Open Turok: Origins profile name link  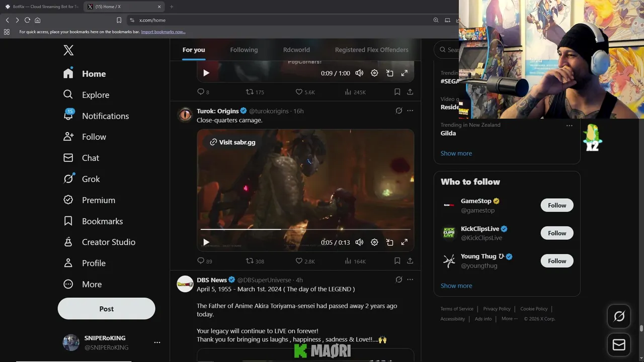tap(218, 111)
